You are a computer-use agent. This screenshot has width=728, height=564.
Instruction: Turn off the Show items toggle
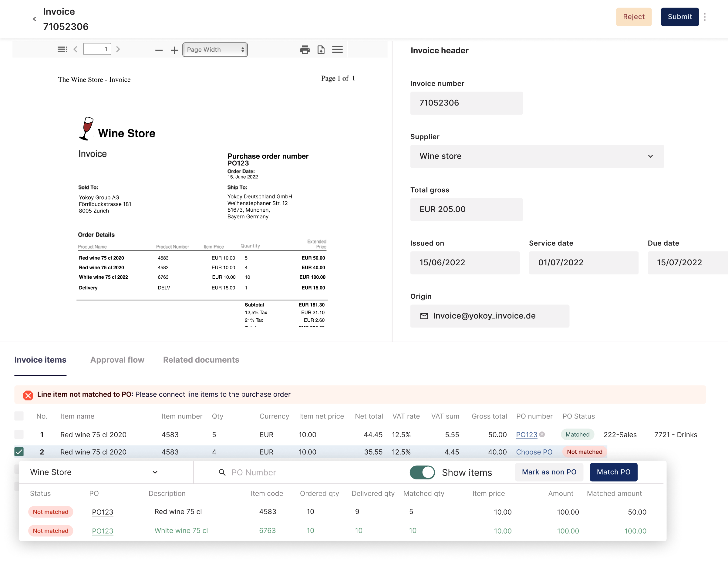point(422,472)
